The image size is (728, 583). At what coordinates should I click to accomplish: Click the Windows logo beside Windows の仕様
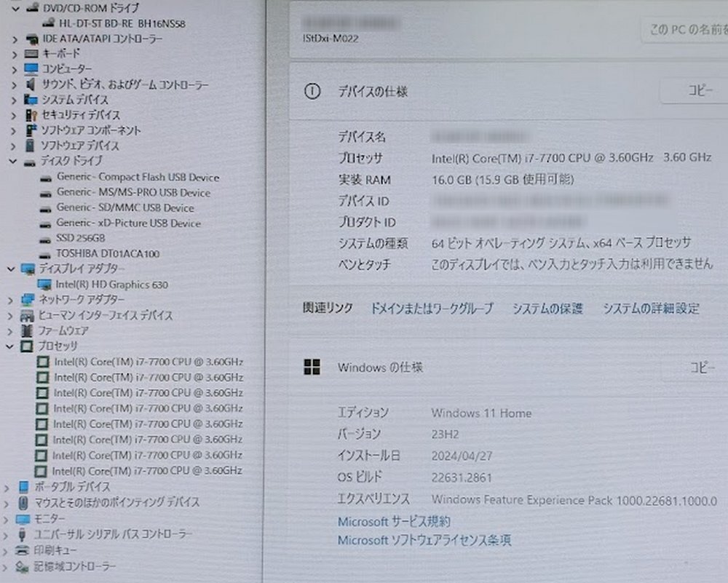(x=312, y=367)
